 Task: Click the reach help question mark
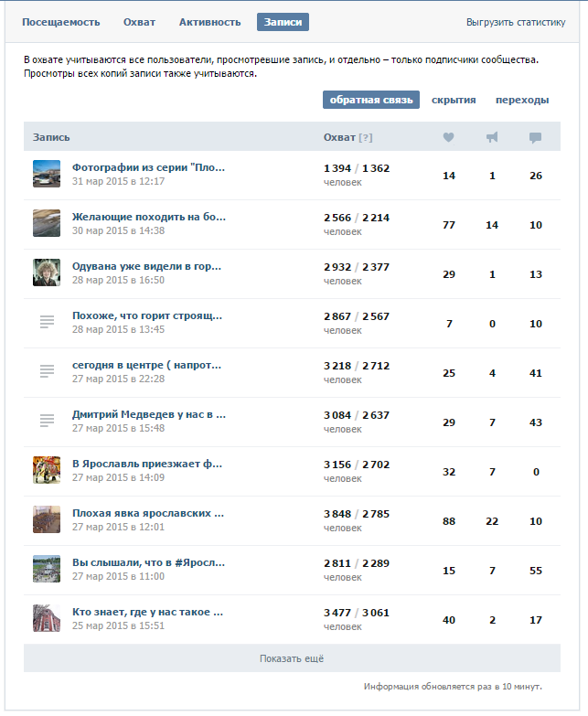(366, 138)
